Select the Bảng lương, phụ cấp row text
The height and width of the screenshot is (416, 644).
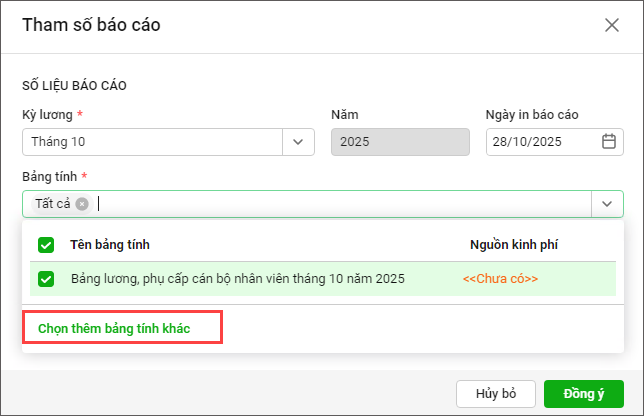tap(237, 279)
